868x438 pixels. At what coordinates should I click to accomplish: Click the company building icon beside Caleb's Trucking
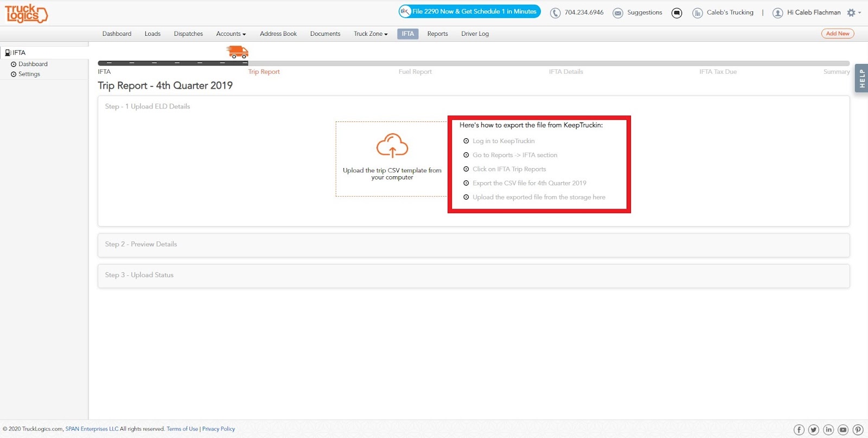point(698,13)
